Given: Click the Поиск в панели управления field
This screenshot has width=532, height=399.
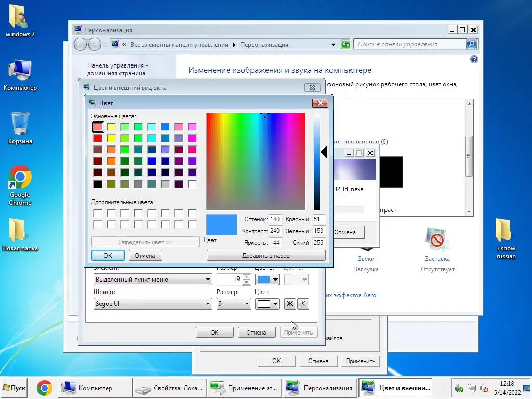Looking at the screenshot, I should (410, 44).
